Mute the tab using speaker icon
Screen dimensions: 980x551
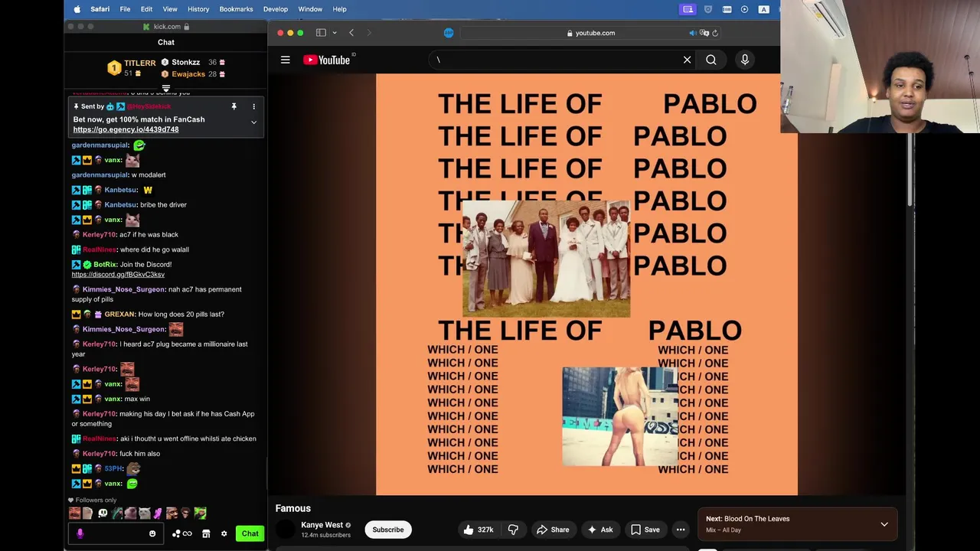[x=692, y=33]
